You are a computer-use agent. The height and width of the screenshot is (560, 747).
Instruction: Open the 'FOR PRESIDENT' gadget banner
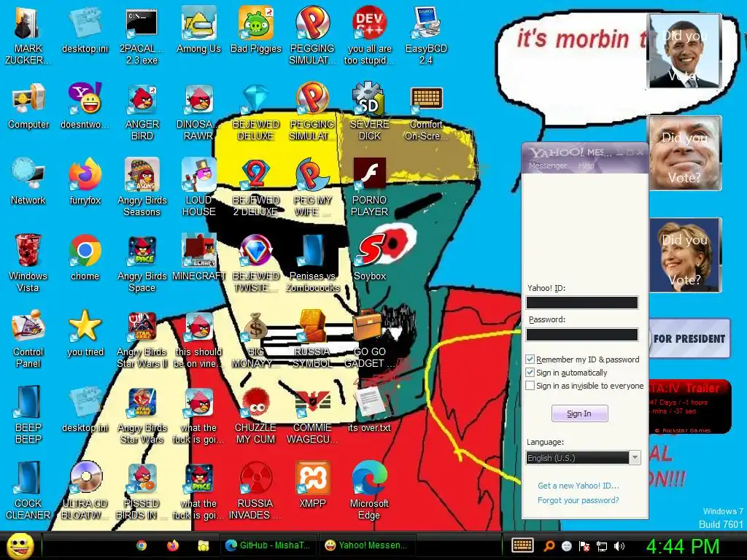click(x=689, y=338)
